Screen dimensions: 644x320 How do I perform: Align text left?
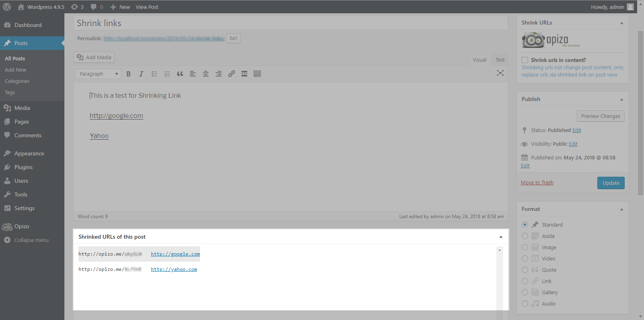[x=193, y=74]
